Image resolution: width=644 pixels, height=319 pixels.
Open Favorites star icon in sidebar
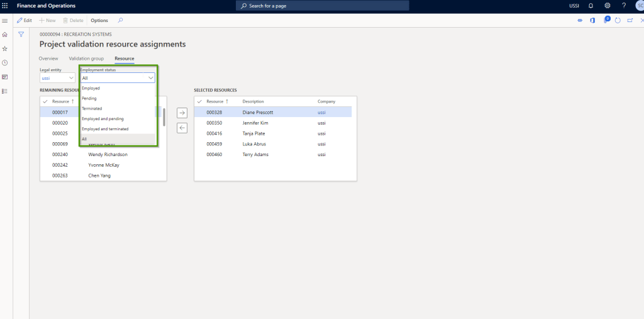click(x=5, y=48)
